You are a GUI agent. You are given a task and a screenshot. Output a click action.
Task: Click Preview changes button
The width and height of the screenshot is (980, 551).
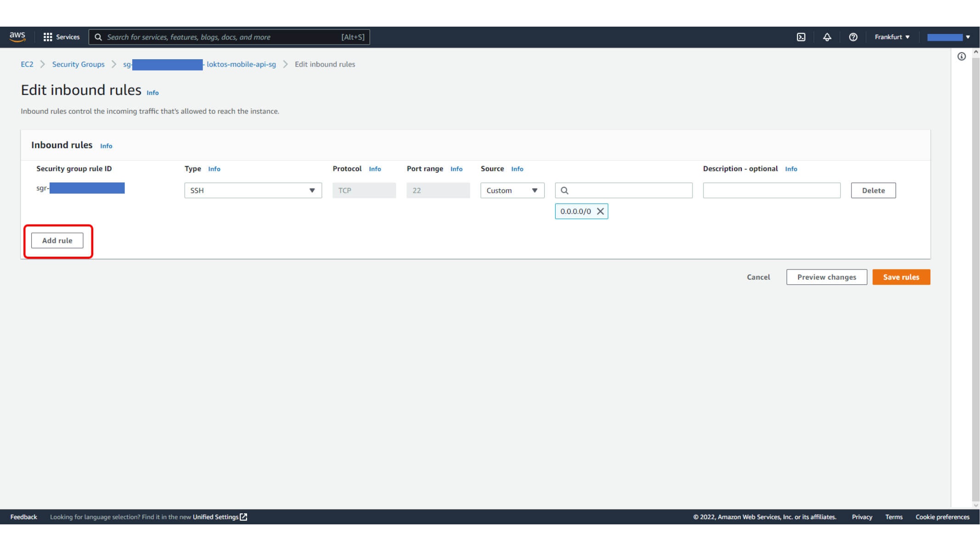pyautogui.click(x=827, y=277)
